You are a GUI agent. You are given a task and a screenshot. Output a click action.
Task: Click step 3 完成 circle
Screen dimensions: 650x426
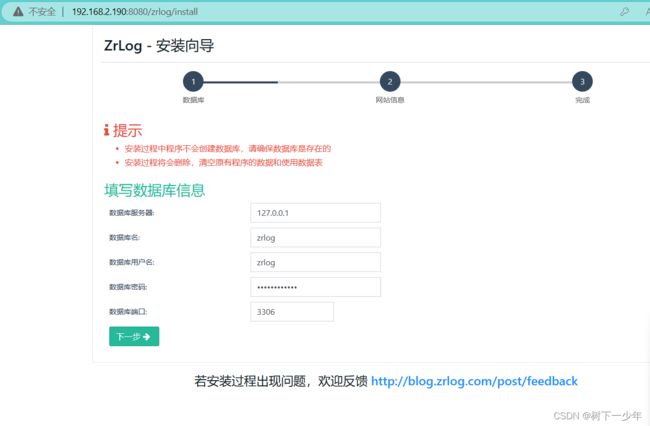582,82
